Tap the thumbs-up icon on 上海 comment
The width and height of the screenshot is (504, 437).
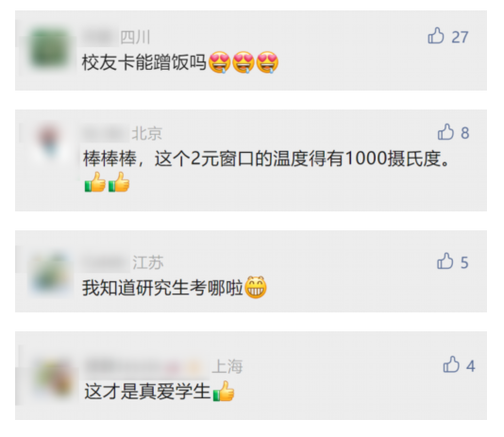(451, 364)
